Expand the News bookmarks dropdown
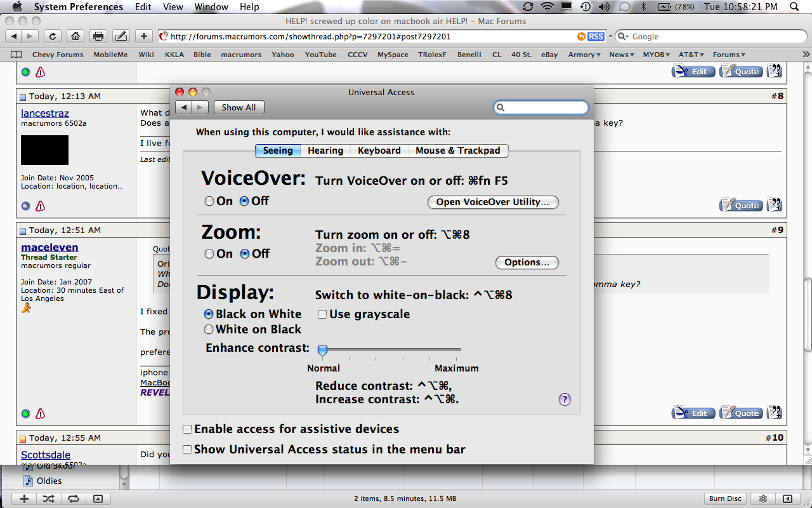 (x=622, y=55)
